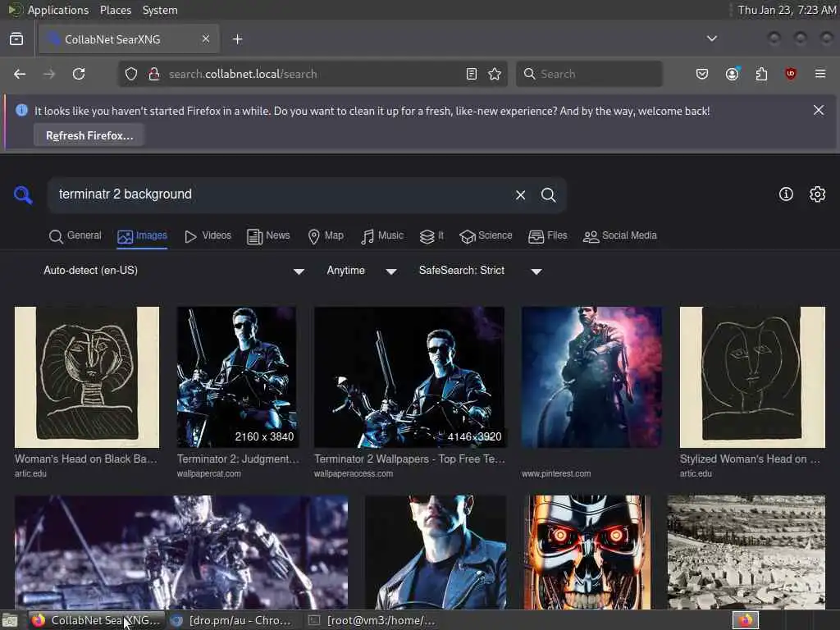Open SearXNG preferences gear icon
This screenshot has height=630, width=840.
pyautogui.click(x=818, y=194)
